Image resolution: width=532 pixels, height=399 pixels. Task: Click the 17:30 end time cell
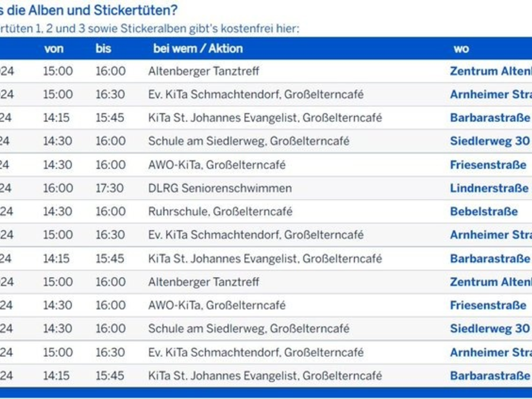(x=110, y=188)
